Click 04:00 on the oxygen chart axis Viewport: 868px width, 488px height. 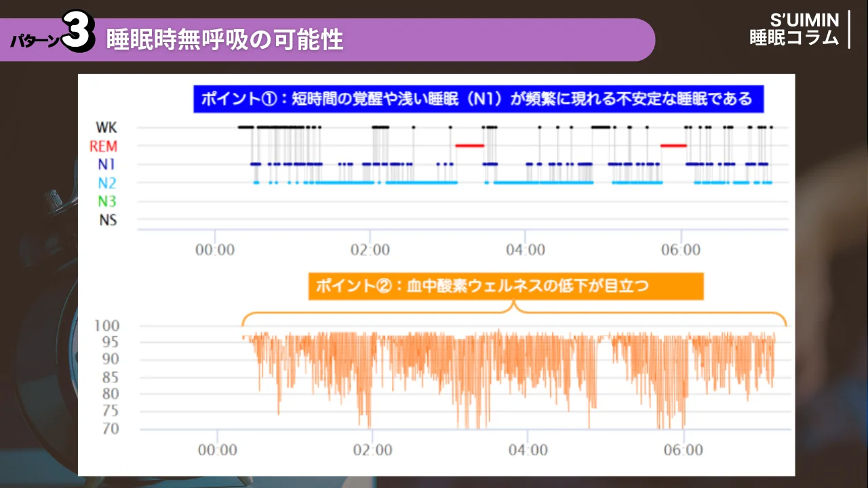(x=528, y=450)
